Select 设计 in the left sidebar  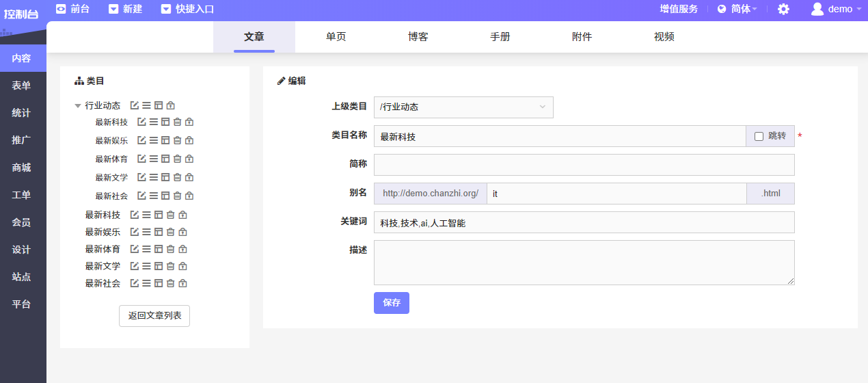[21, 250]
